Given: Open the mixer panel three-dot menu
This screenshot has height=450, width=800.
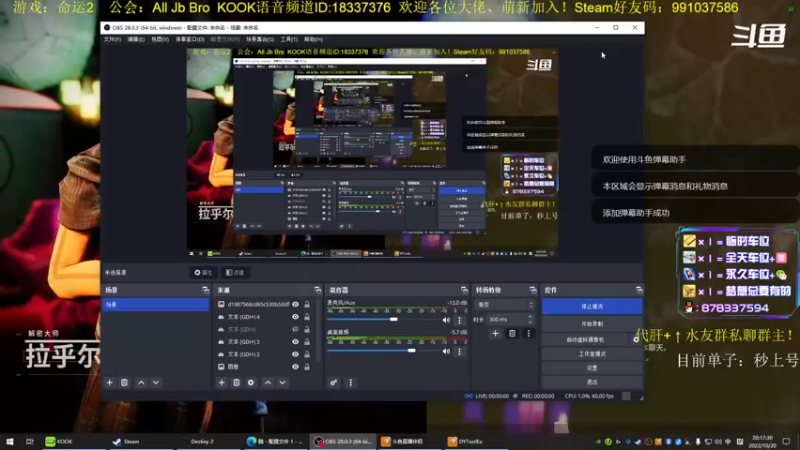Looking at the screenshot, I should coord(351,382).
